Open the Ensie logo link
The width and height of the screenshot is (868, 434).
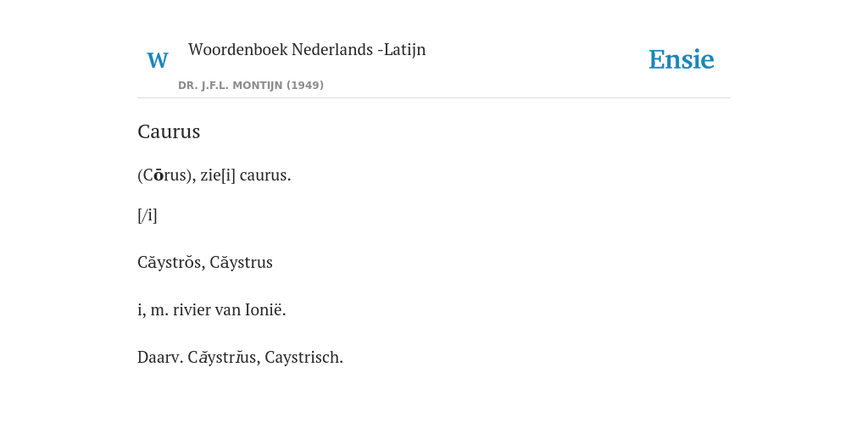[681, 60]
